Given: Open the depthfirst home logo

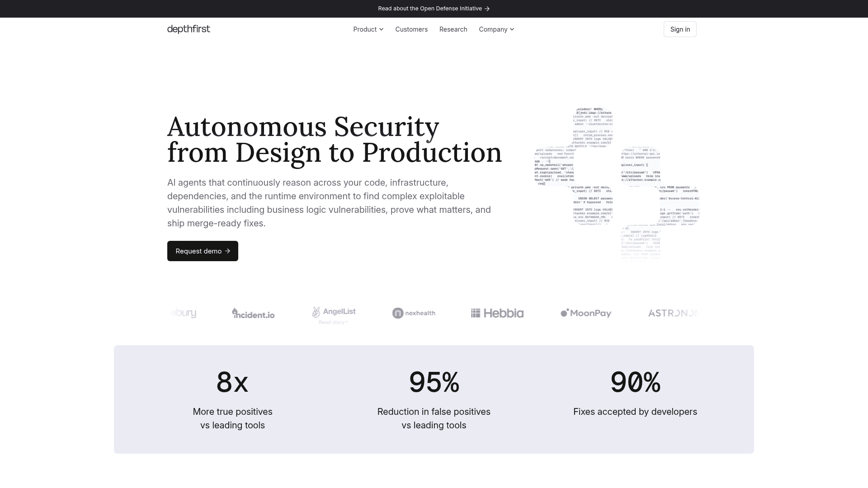Looking at the screenshot, I should coord(189,29).
